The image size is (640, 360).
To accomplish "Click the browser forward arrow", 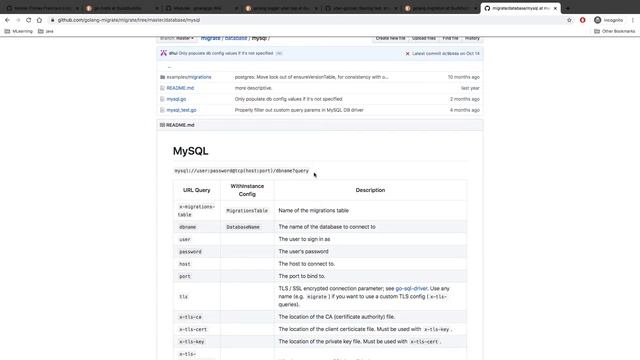I will point(18,20).
